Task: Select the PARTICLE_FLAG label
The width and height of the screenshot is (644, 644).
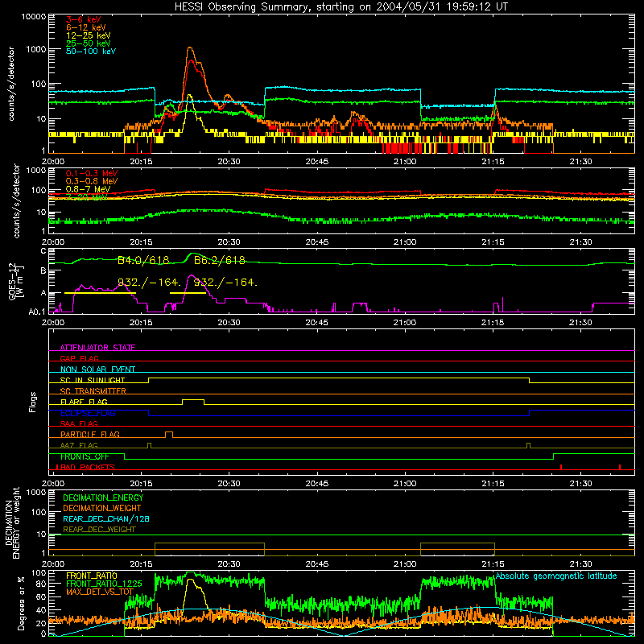Action: 90,435
